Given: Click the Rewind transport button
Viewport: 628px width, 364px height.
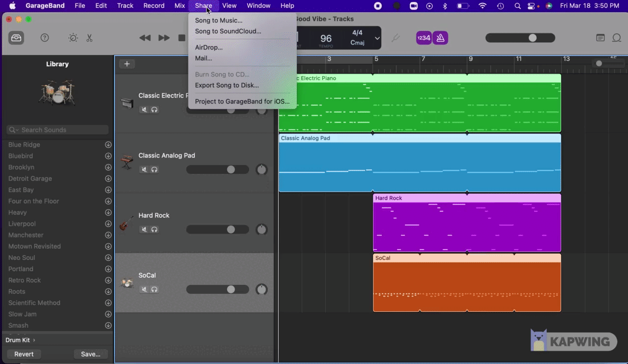Looking at the screenshot, I should (x=145, y=38).
